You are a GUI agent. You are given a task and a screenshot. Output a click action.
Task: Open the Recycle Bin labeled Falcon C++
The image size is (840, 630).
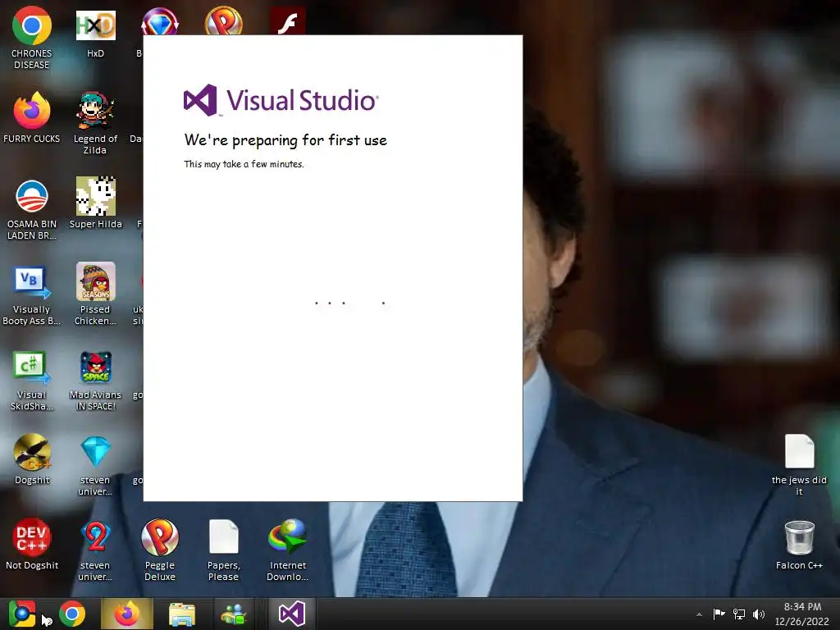point(799,544)
